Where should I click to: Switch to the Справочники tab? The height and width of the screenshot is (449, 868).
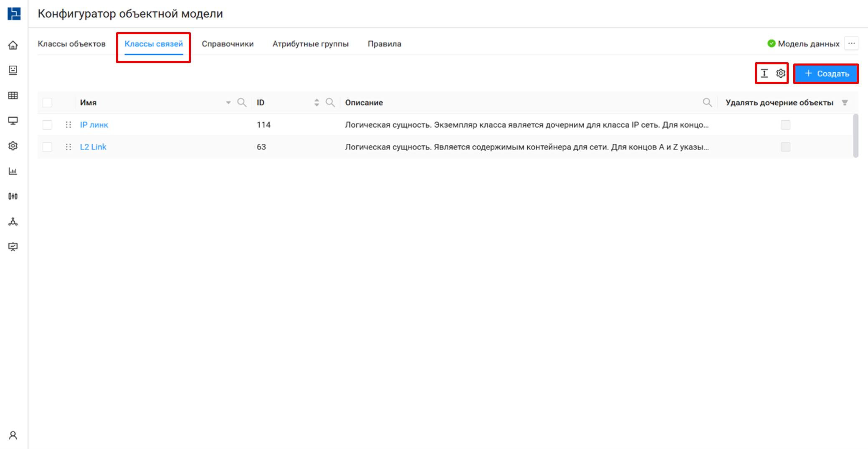tap(228, 44)
